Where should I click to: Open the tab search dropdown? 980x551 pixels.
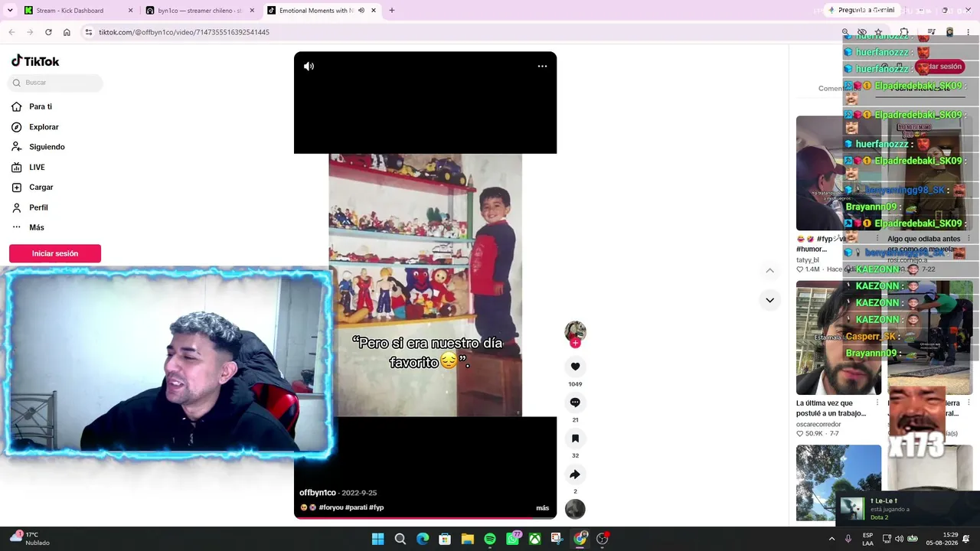pos(10,11)
